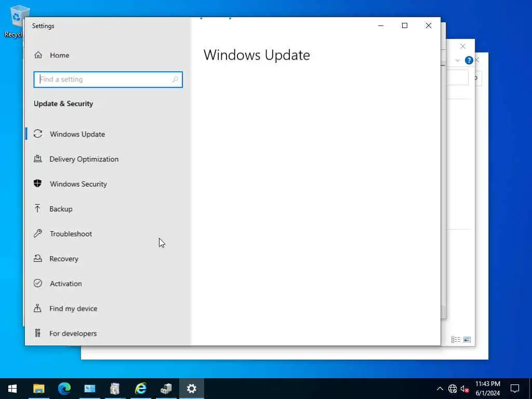Maximize the Settings window

pyautogui.click(x=405, y=26)
